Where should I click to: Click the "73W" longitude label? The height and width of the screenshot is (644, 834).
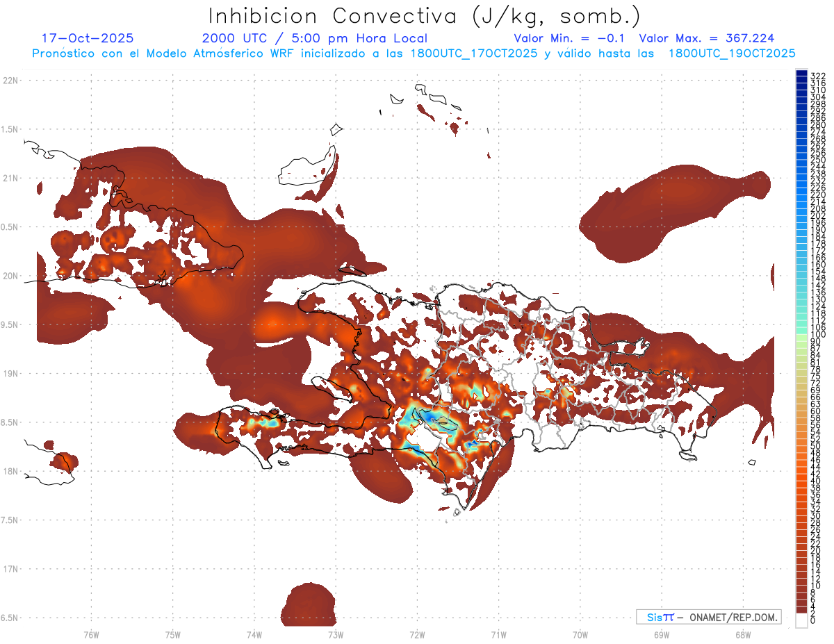(x=336, y=634)
